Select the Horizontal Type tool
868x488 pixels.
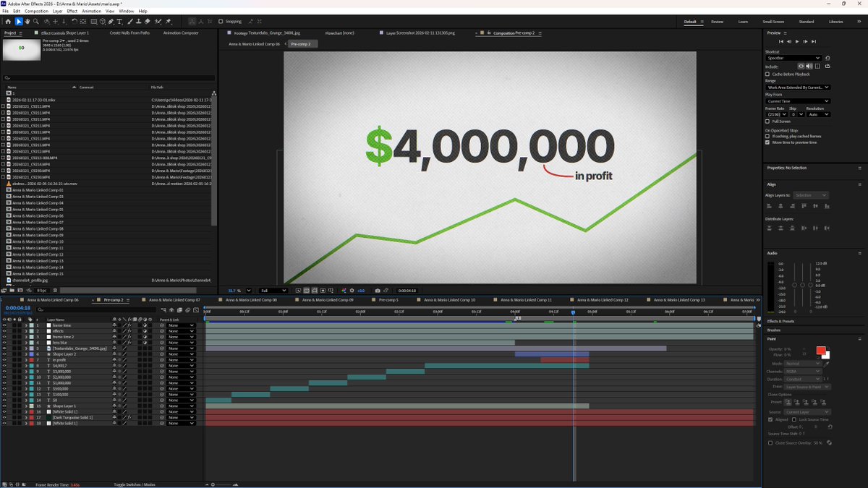pos(119,22)
